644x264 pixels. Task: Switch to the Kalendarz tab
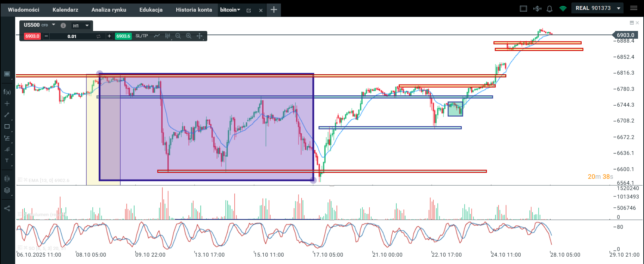coord(65,10)
